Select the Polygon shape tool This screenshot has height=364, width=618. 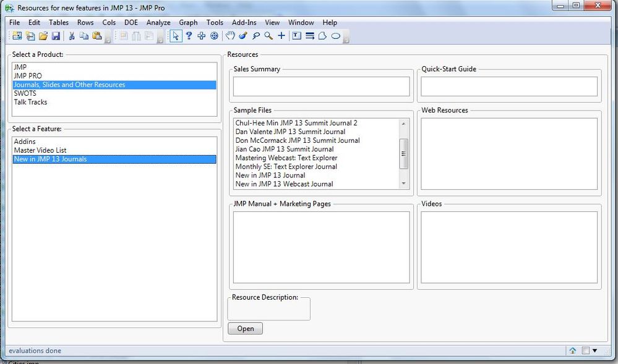tap(322, 36)
